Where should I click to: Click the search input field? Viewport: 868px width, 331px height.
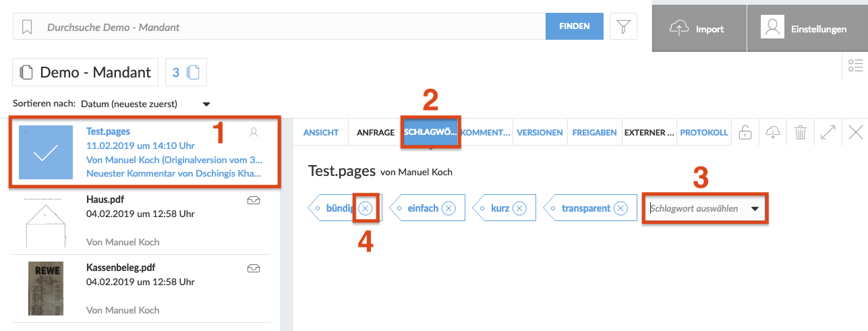(290, 28)
